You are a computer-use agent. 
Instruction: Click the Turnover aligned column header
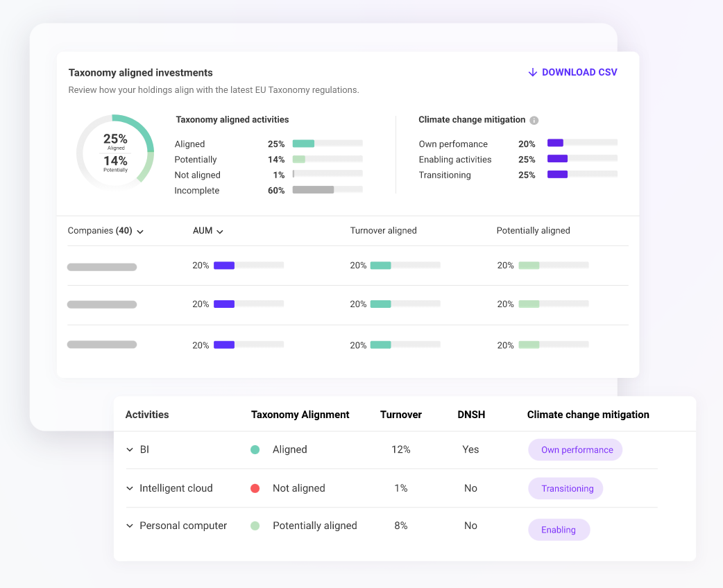[x=383, y=230]
